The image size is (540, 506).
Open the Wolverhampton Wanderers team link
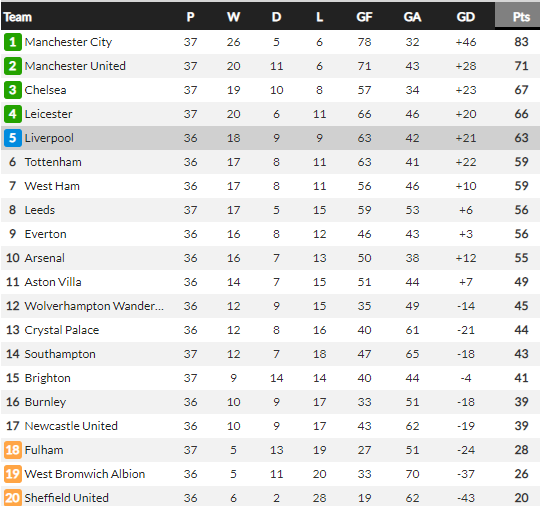pyautogui.click(x=94, y=306)
